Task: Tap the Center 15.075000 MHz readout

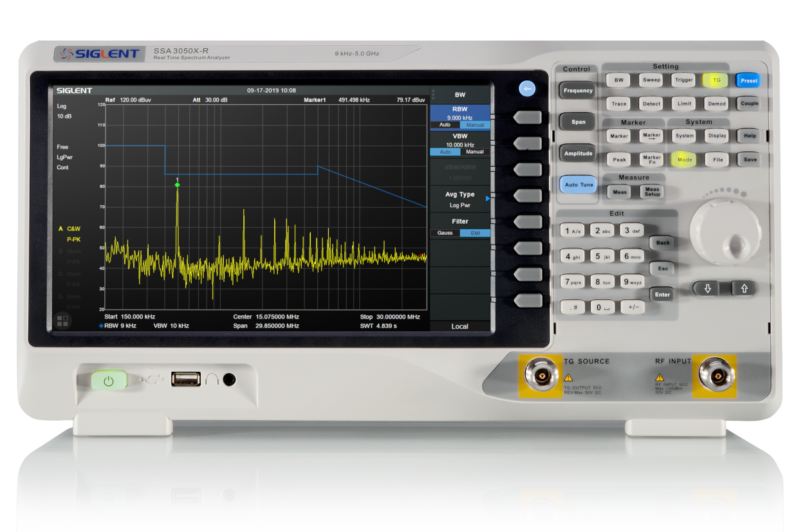Action: coord(266,317)
